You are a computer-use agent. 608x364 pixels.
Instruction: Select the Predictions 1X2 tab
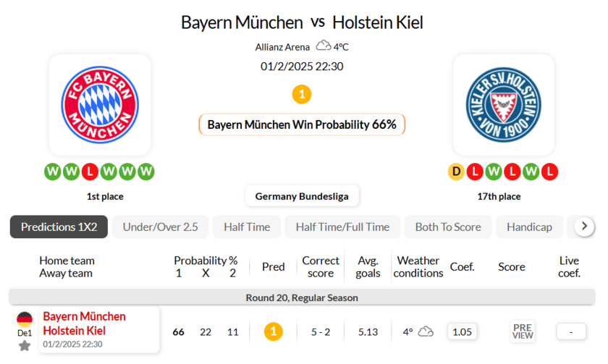(x=59, y=227)
